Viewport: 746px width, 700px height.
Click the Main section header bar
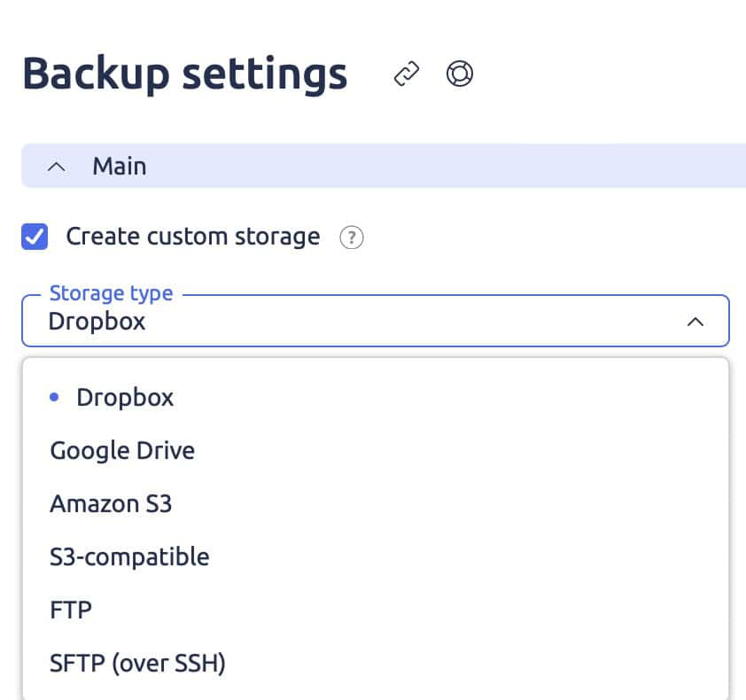384,166
